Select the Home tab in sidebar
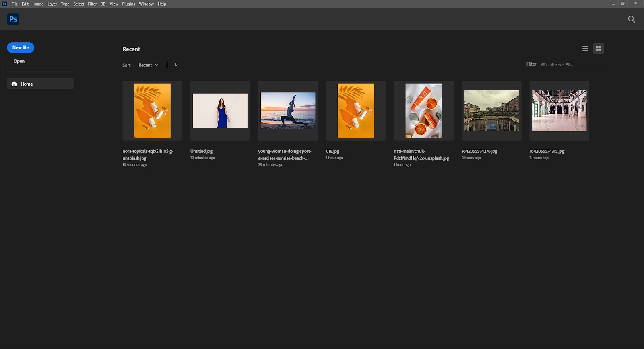This screenshot has width=644, height=349. (41, 84)
